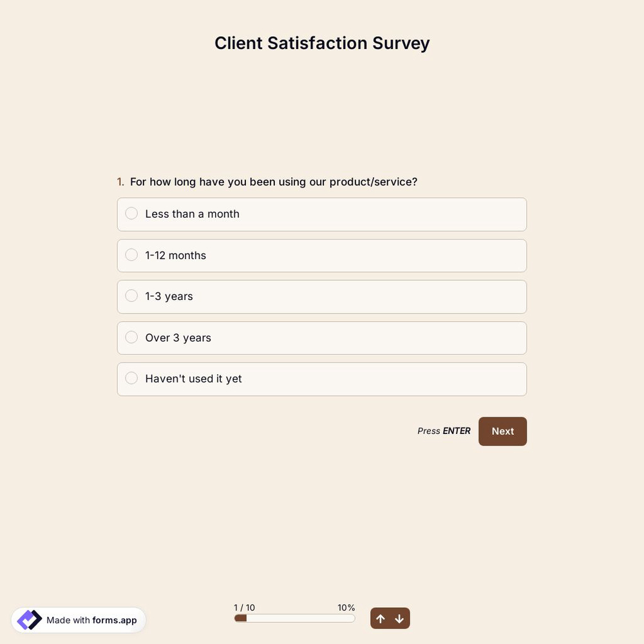Click the question number "1." label

click(119, 181)
